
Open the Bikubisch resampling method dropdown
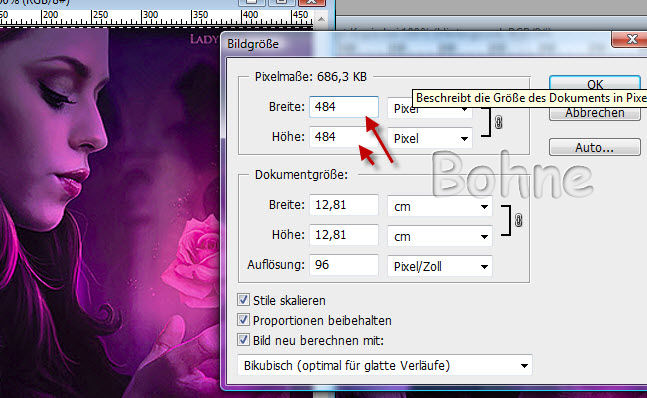pyautogui.click(x=385, y=365)
